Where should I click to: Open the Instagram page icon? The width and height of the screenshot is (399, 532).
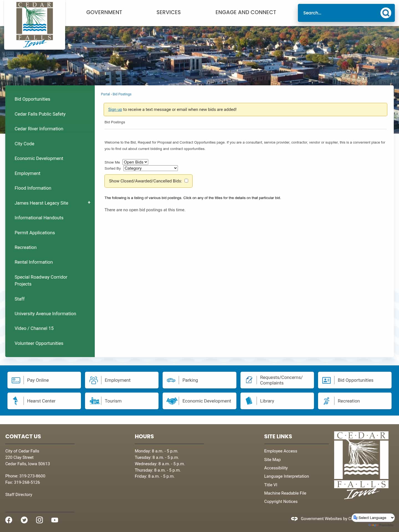coord(39,520)
